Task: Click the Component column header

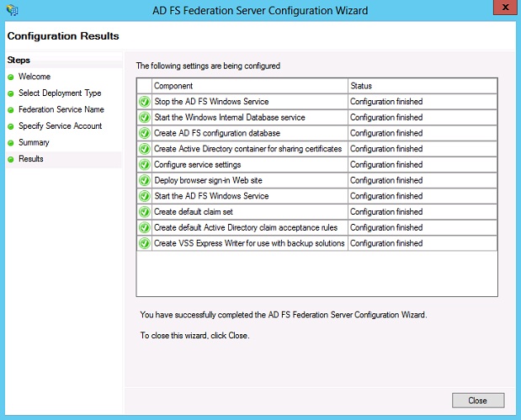Action: tap(249, 86)
